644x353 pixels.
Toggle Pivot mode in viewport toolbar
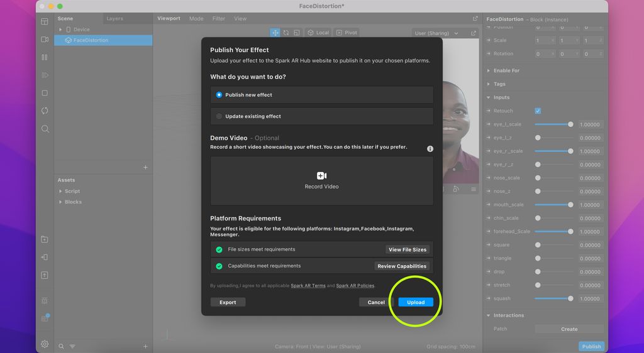[x=347, y=33]
